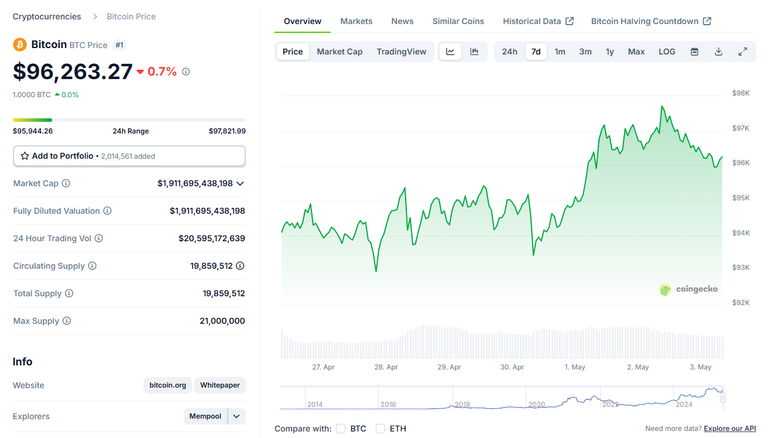Viewport: 768px width, 438px height.
Task: Toggle LOG scale on chart
Action: point(667,51)
